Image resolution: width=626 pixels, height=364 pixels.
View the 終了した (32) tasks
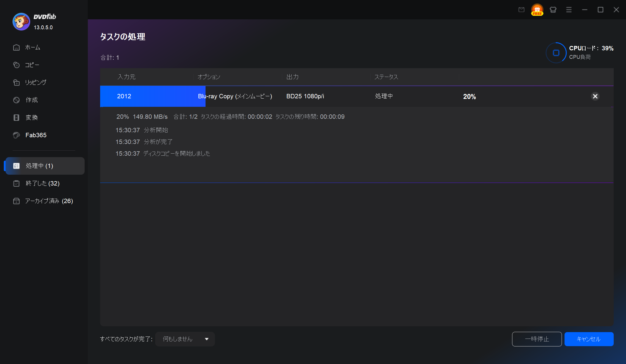click(x=42, y=183)
